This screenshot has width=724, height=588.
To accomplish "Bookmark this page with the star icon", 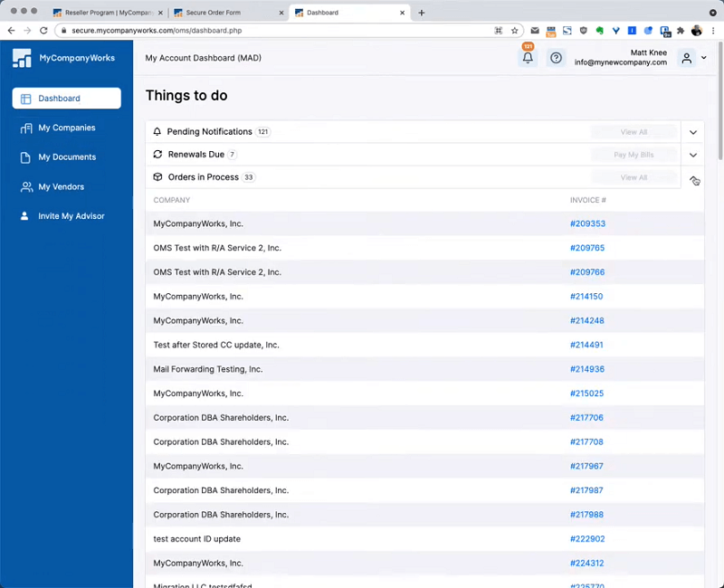I will (514, 30).
